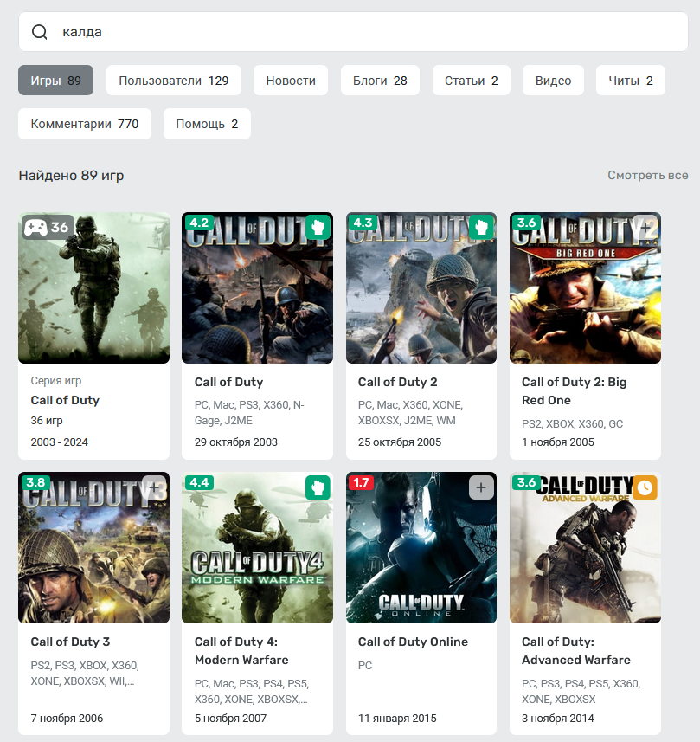Open the Новости tab
The height and width of the screenshot is (742, 700).
click(x=291, y=81)
